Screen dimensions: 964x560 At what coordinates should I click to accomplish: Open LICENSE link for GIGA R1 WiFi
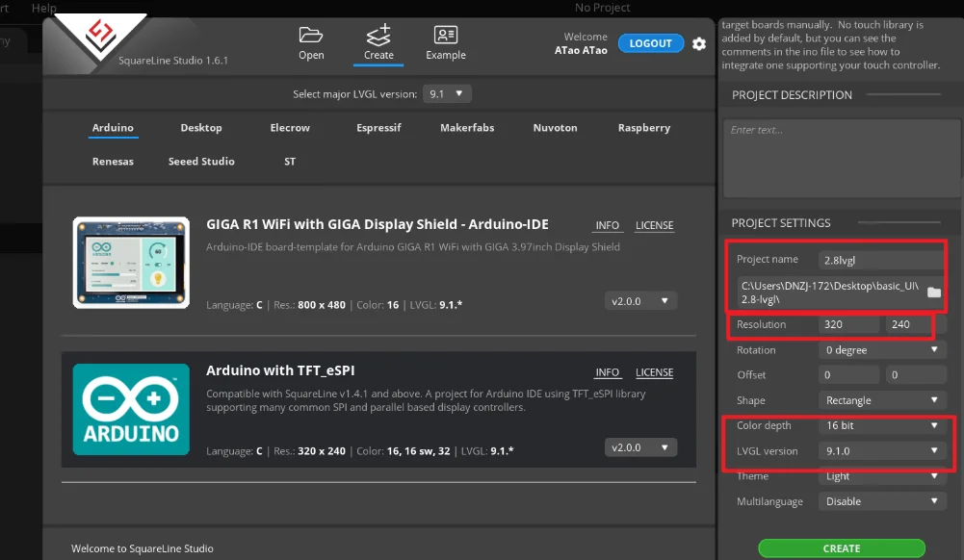654,225
